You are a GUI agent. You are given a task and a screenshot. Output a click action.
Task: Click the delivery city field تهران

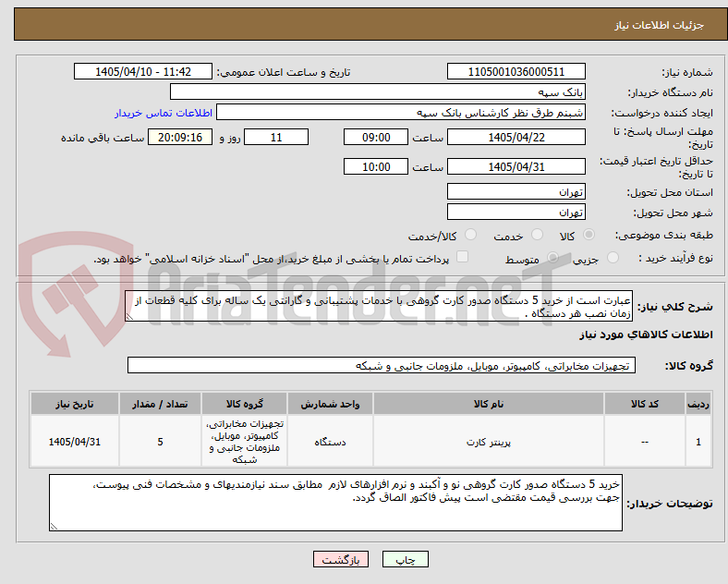(x=516, y=212)
